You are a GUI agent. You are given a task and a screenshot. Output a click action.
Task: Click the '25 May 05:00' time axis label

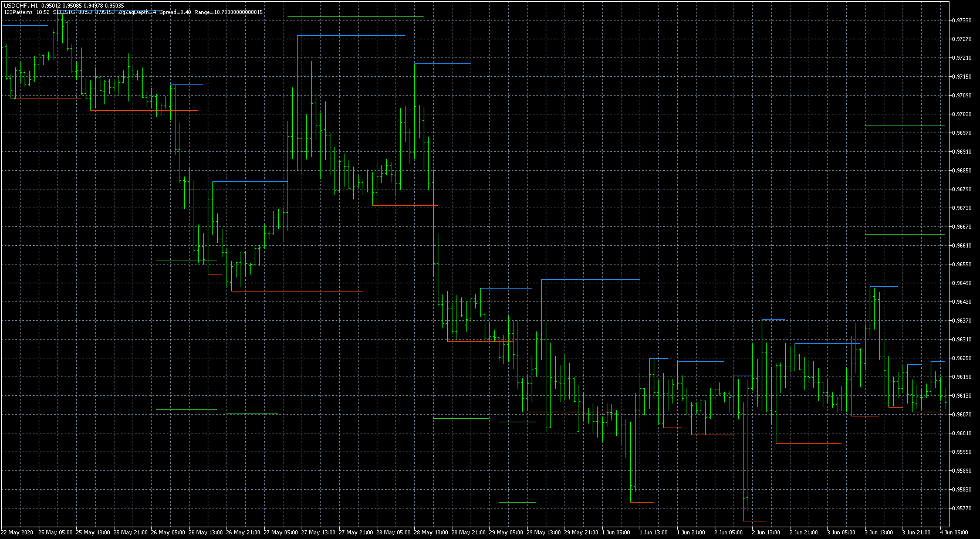56,533
